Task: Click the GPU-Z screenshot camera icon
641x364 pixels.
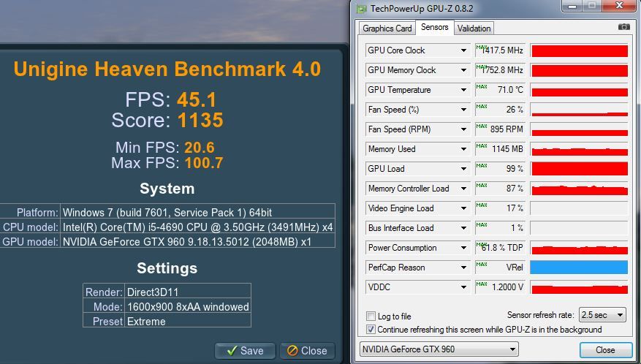Action: pyautogui.click(x=624, y=27)
